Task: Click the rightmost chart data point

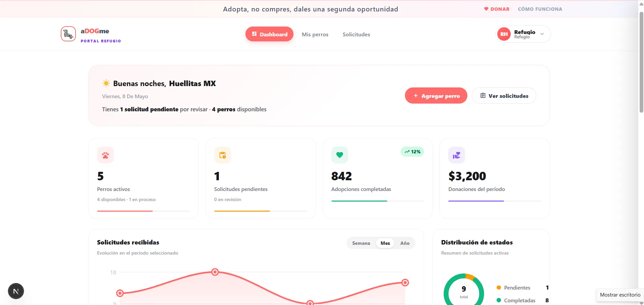Action: [x=405, y=282]
